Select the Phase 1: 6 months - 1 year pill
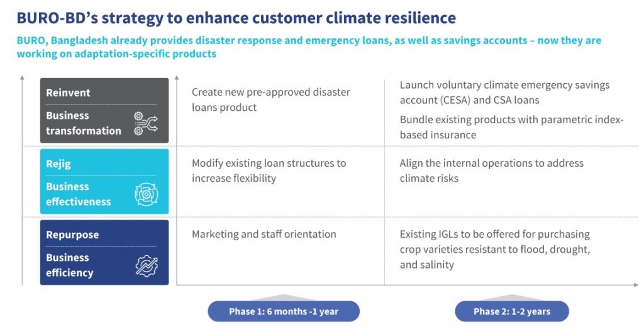The image size is (644, 334). coord(284,311)
